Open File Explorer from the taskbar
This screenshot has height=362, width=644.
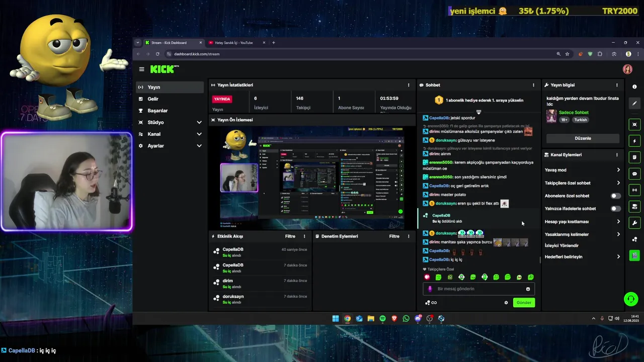point(371,318)
